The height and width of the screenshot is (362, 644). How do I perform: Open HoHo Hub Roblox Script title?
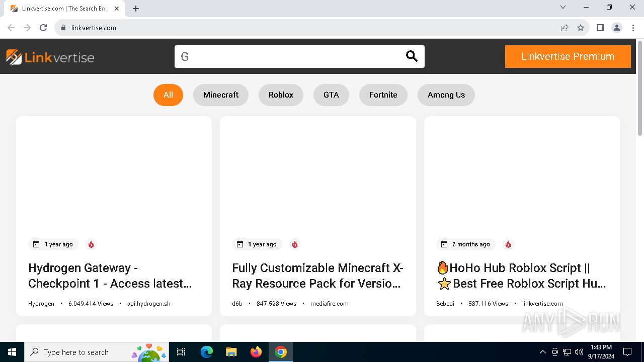click(x=521, y=276)
